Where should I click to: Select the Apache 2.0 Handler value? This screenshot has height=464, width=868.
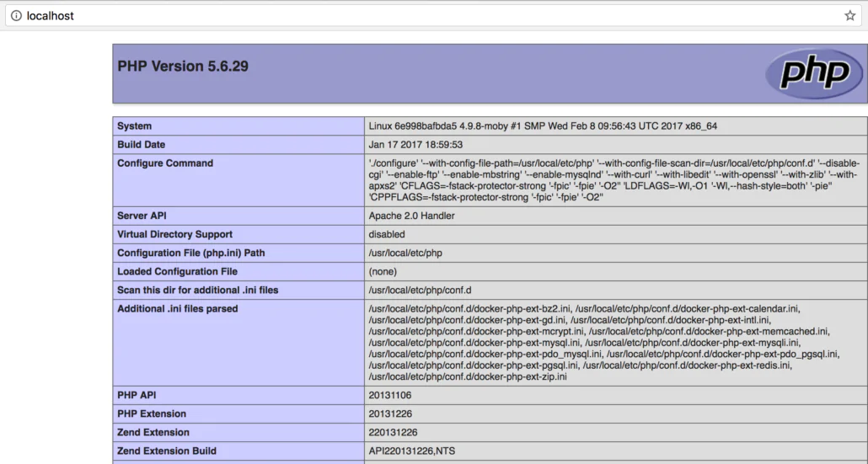412,216
